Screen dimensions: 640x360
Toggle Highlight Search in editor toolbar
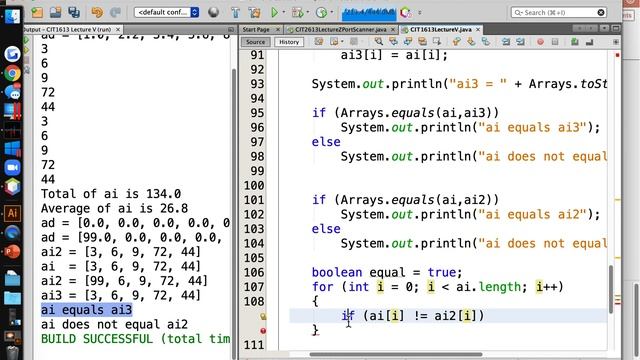point(422,42)
